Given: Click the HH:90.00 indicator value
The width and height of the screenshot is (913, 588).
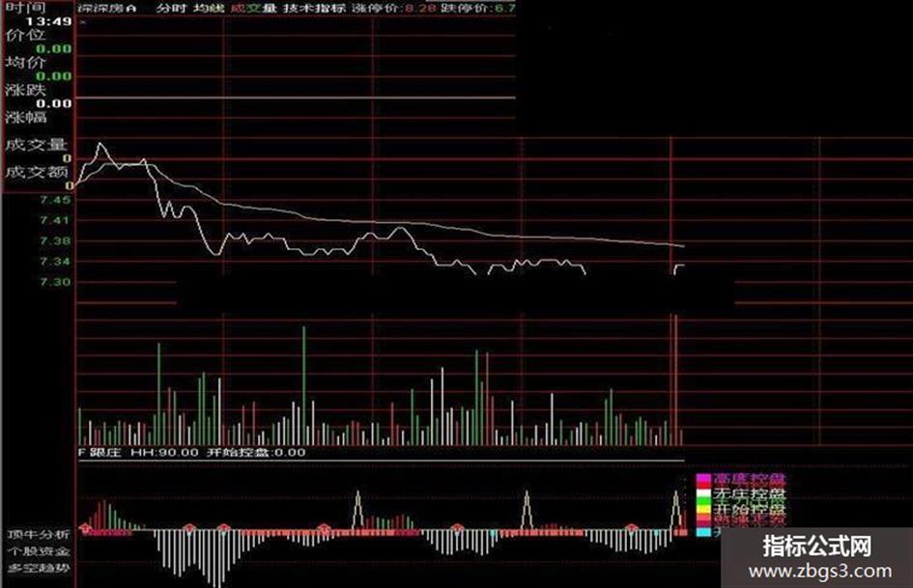Looking at the screenshot, I should [164, 453].
